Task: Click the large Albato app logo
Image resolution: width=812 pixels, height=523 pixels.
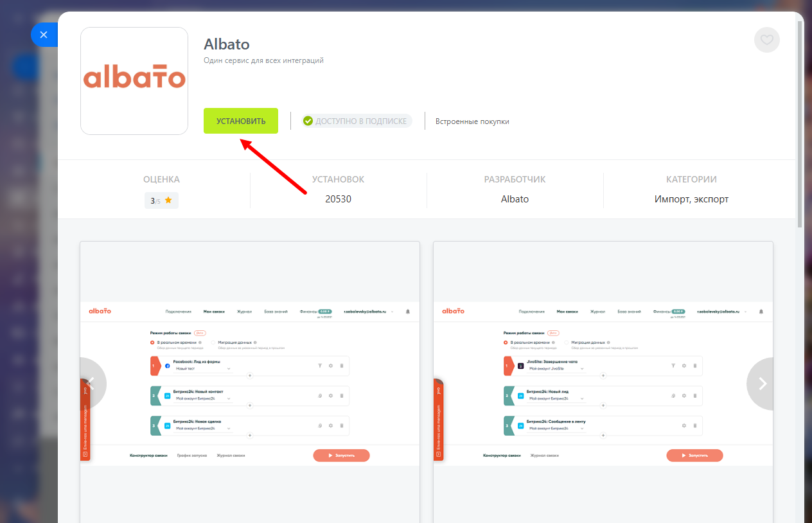Action: (134, 81)
